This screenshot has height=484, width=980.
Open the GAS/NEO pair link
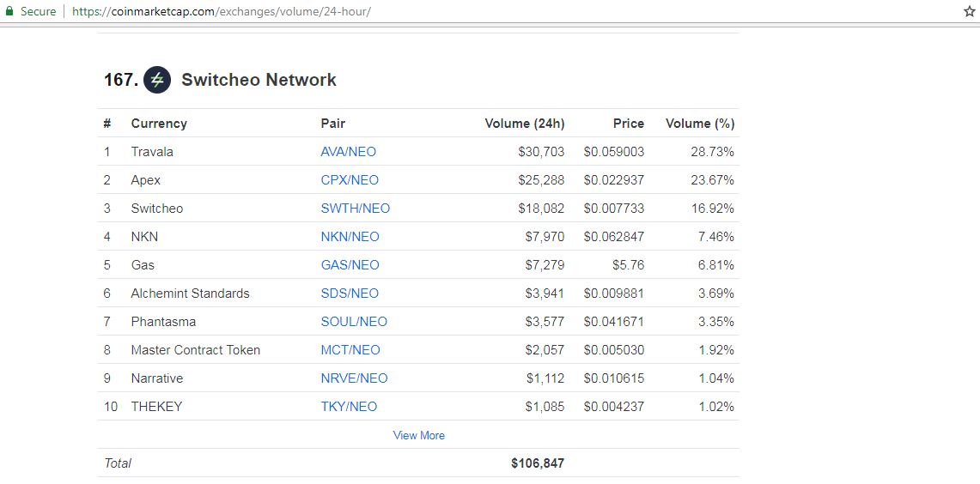coord(350,265)
